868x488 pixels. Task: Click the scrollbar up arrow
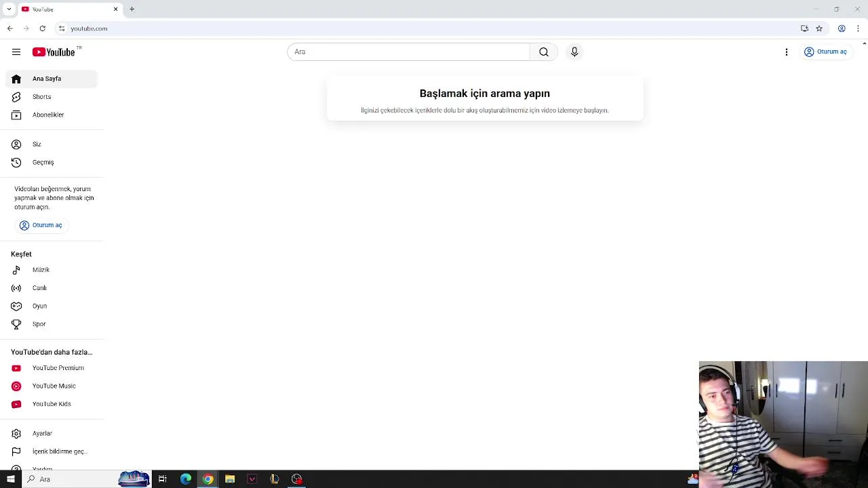865,43
